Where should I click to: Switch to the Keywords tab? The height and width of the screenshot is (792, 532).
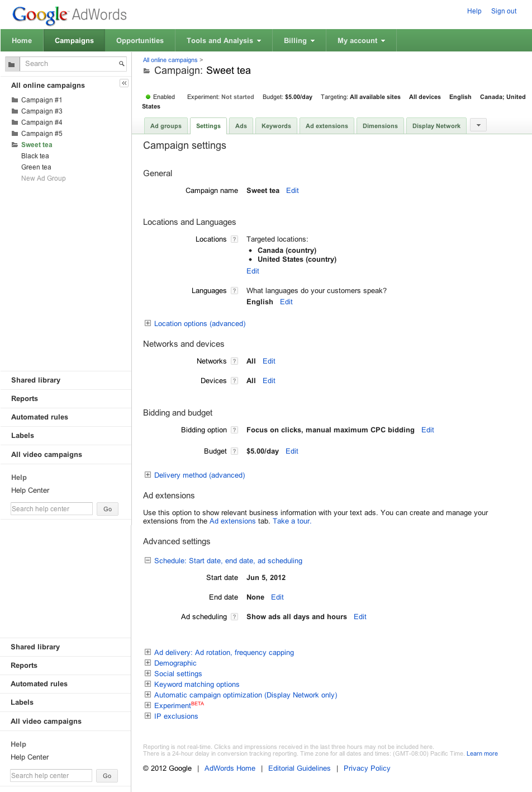tap(276, 126)
